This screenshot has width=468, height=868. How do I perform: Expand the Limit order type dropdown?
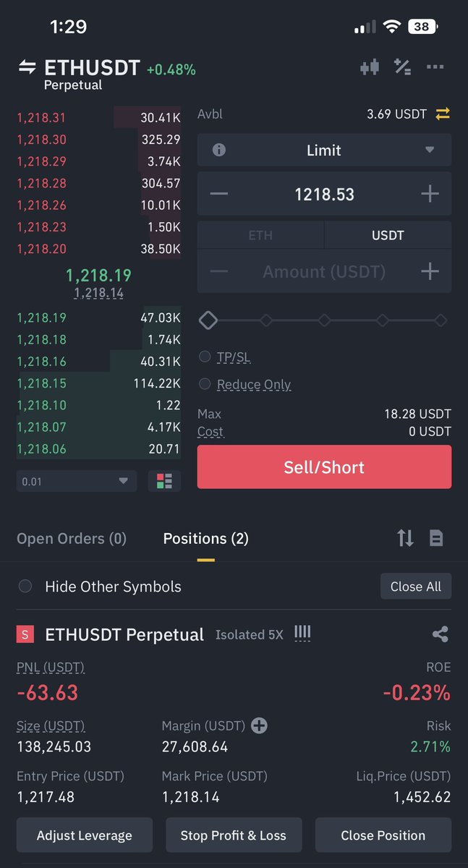point(324,150)
